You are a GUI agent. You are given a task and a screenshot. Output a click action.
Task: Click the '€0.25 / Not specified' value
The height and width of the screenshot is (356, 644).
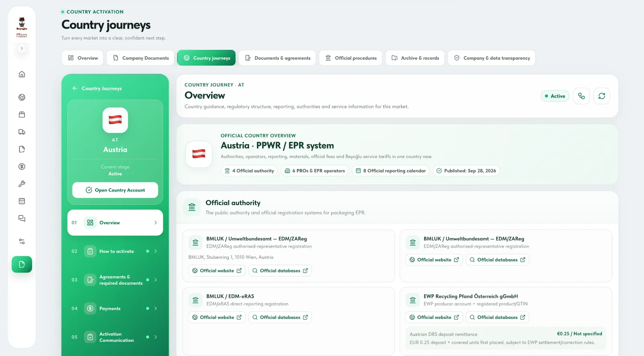click(580, 334)
